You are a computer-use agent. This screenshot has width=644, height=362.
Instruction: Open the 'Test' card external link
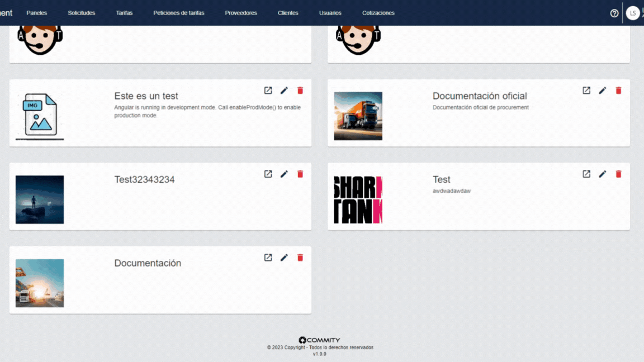[x=586, y=174]
